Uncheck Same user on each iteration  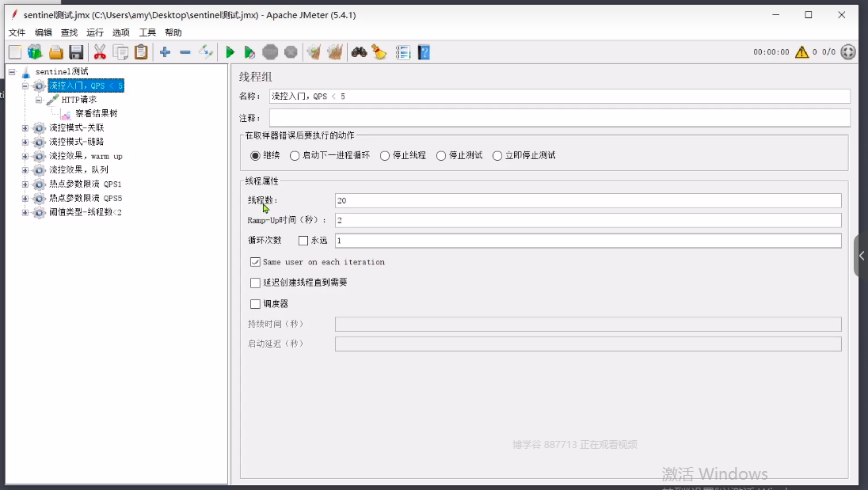tap(255, 262)
